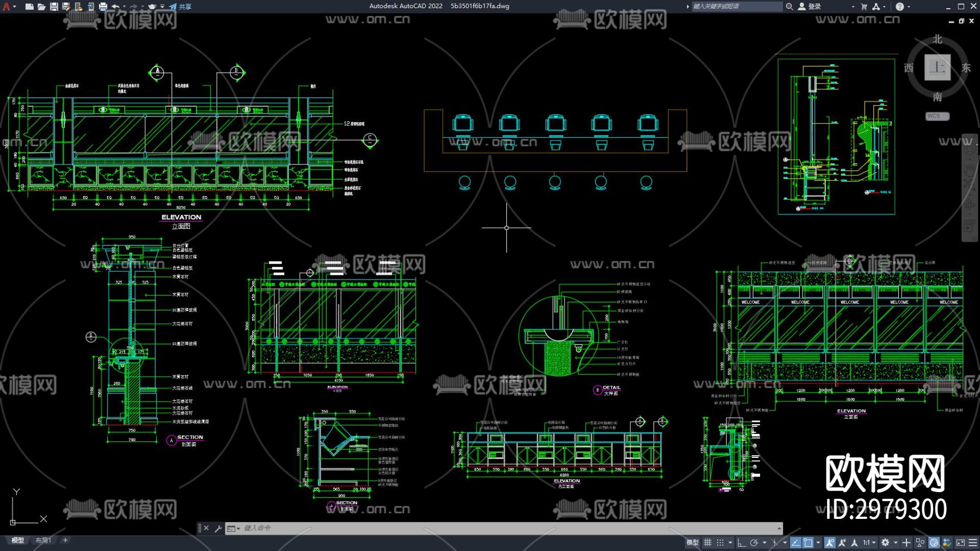Click the New drawing icon
Image resolution: width=980 pixels, height=551 pixels.
(29, 7)
